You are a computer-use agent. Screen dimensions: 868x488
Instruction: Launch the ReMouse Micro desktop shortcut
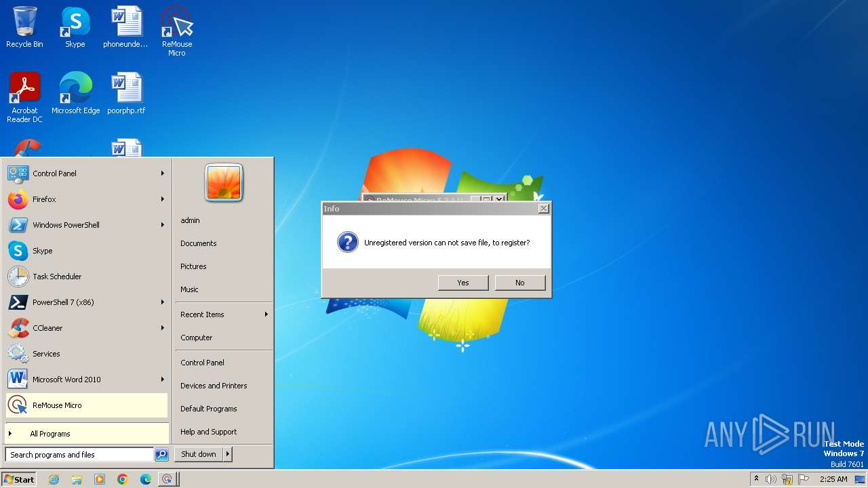point(176,31)
